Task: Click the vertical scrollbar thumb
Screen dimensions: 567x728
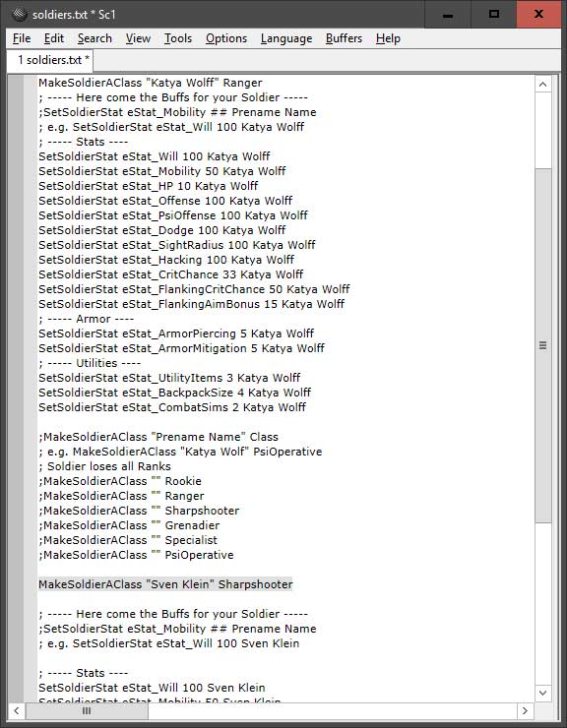Action: click(542, 345)
